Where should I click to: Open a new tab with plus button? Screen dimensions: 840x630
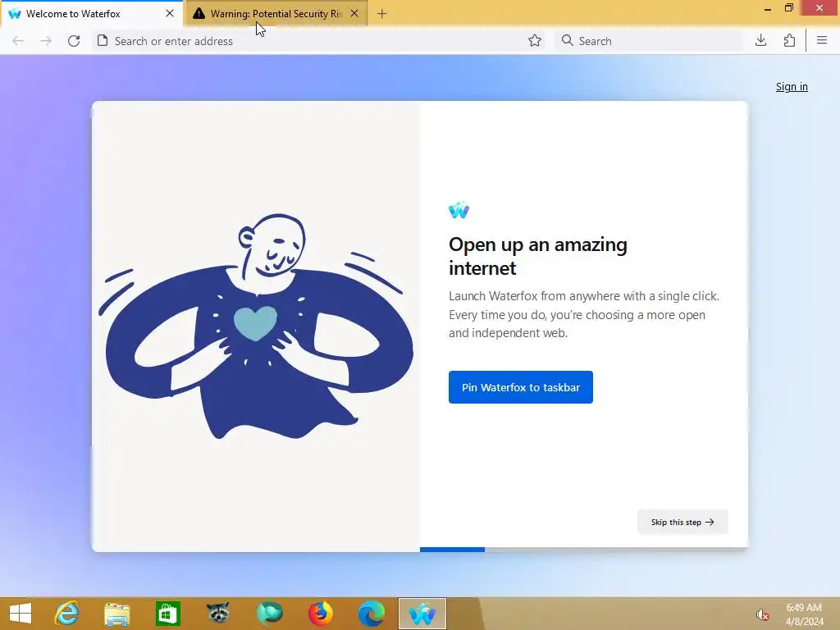[x=382, y=14]
